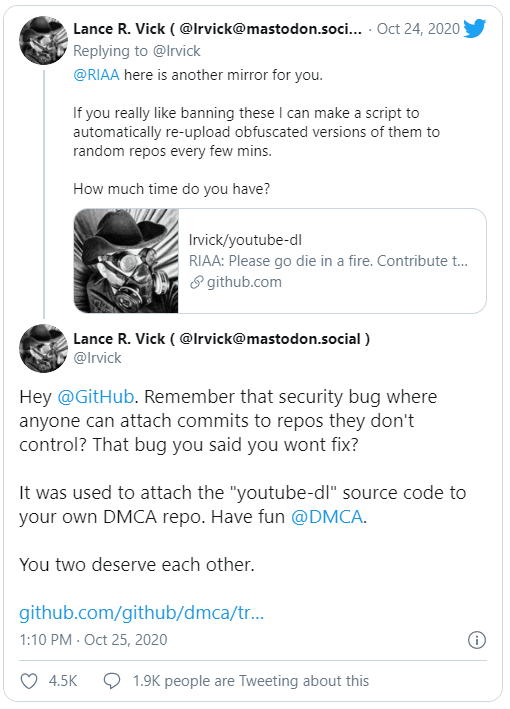Open the lrvick/youtube-dl card thumbnail
Viewport: 510px width, 709px height.
(x=126, y=261)
